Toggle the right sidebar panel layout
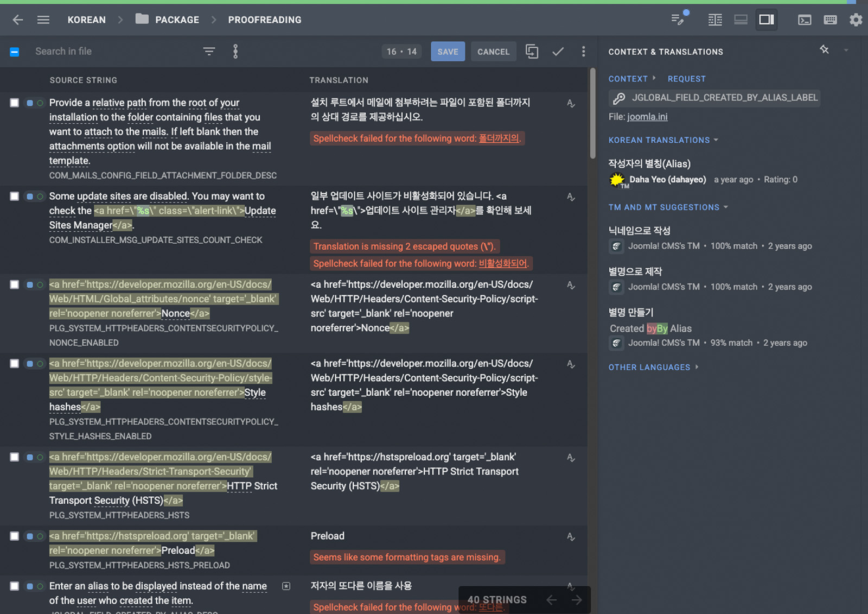 [x=766, y=20]
